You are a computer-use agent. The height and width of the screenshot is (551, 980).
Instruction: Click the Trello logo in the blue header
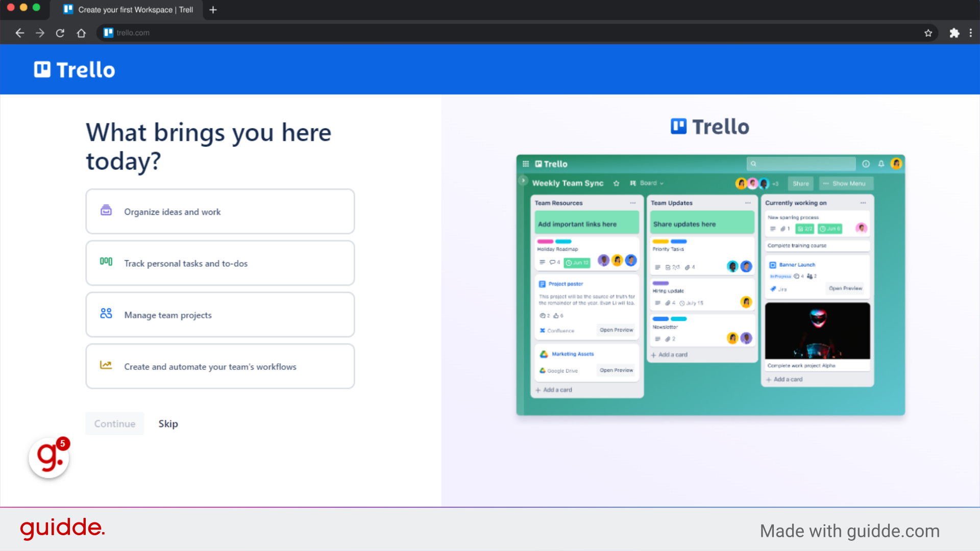point(73,69)
